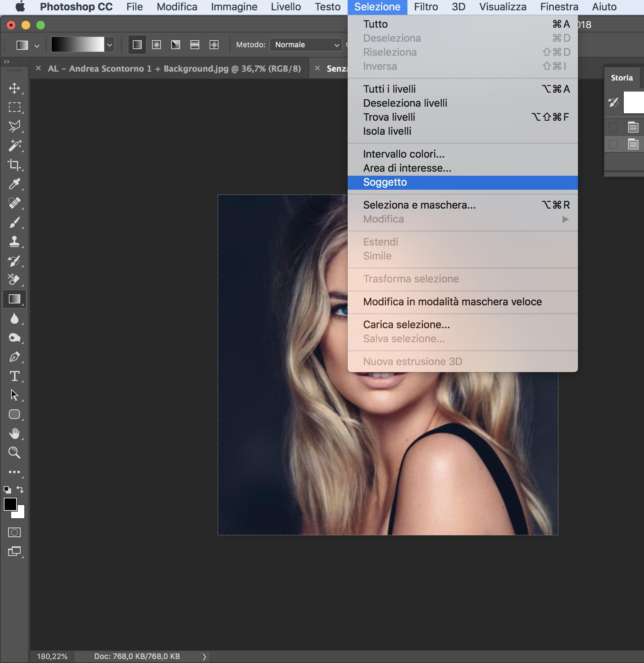Open the gradient picker dropdown arrow

pos(110,45)
